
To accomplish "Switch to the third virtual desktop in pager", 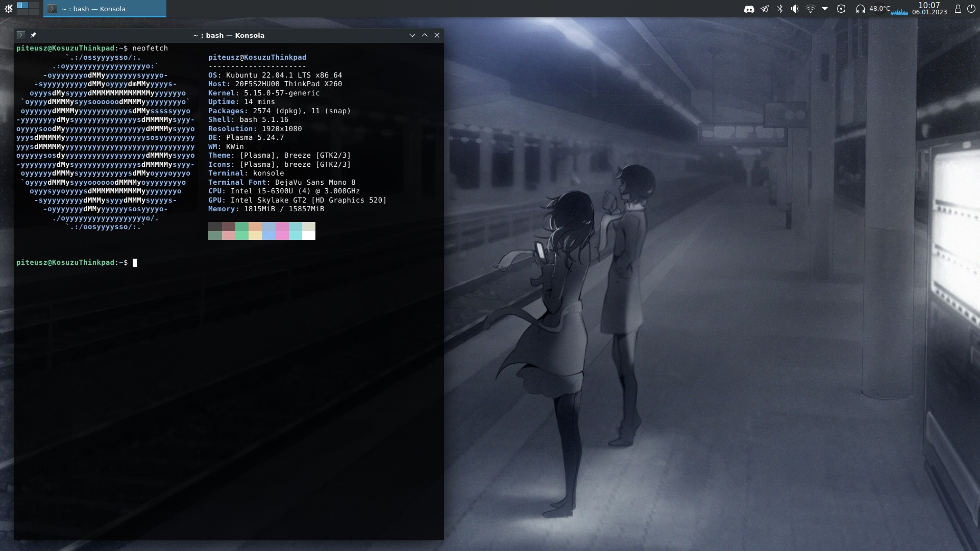I will 22,12.
